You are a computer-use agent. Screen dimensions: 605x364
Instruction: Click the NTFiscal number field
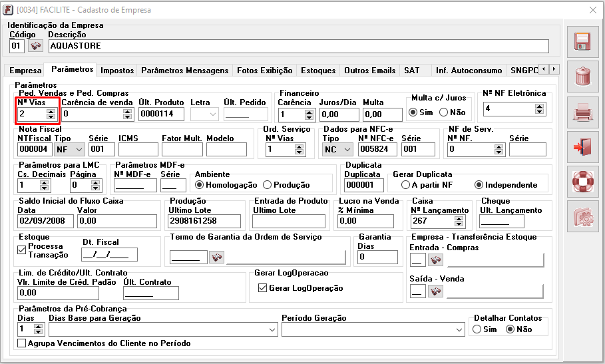[x=35, y=149]
